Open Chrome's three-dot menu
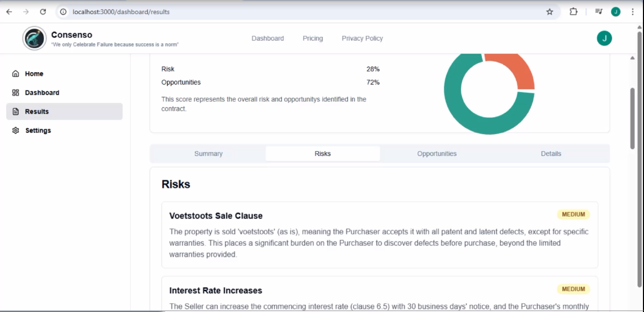Viewport: 644px width, 312px height. pyautogui.click(x=633, y=11)
